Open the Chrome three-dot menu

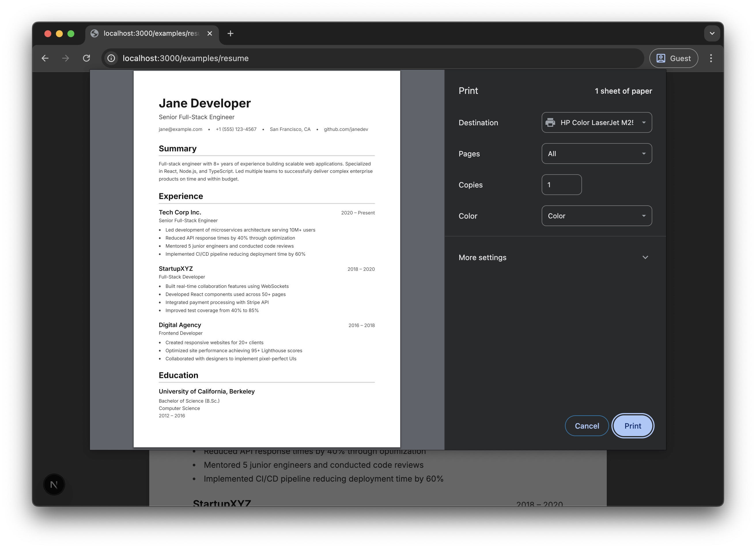[711, 58]
